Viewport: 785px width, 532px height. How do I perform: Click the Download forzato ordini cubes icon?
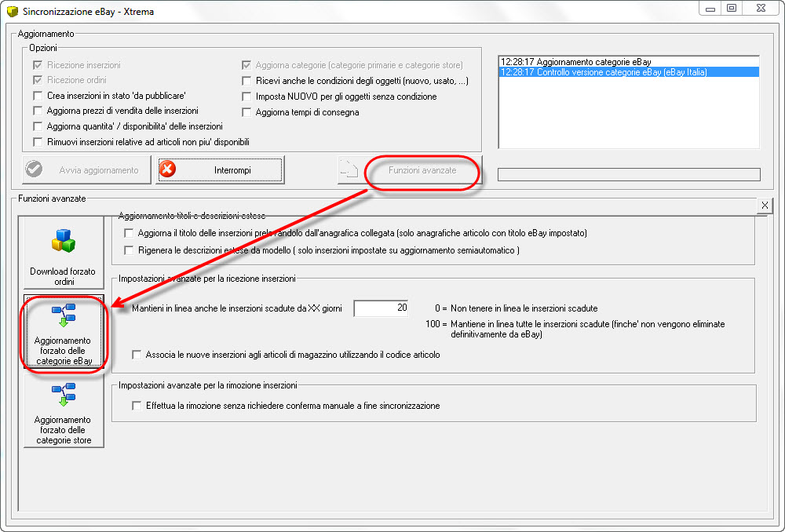63,241
